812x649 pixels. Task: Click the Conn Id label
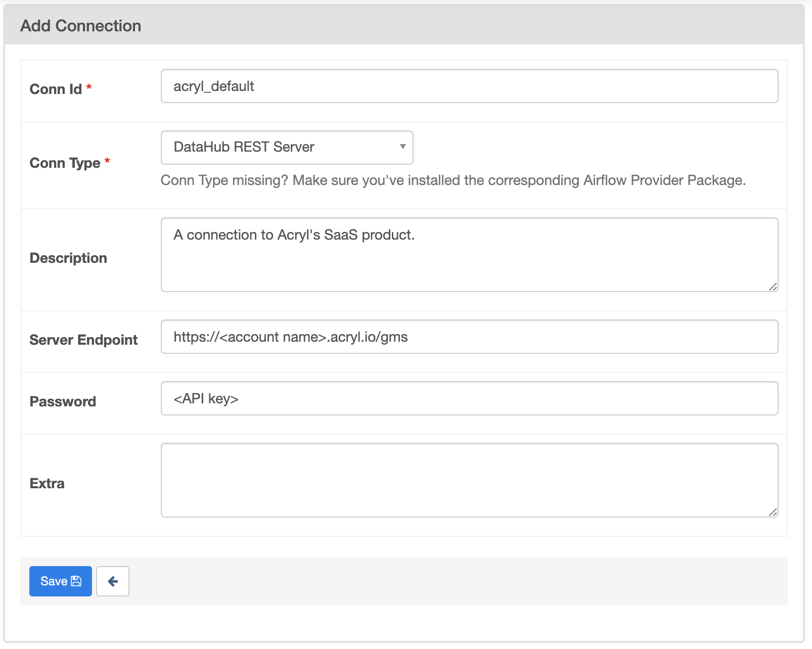click(x=56, y=89)
